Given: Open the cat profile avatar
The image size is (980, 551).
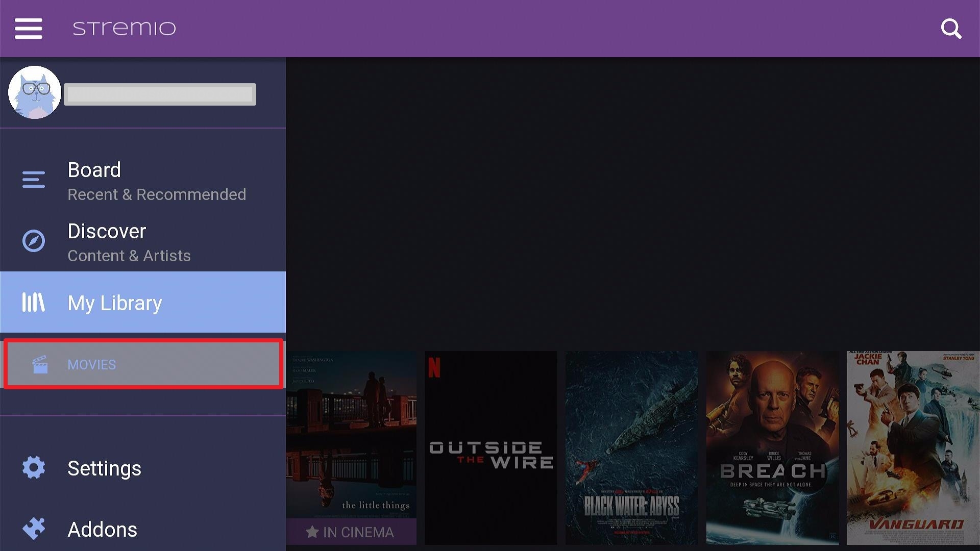Looking at the screenshot, I should 35,92.
